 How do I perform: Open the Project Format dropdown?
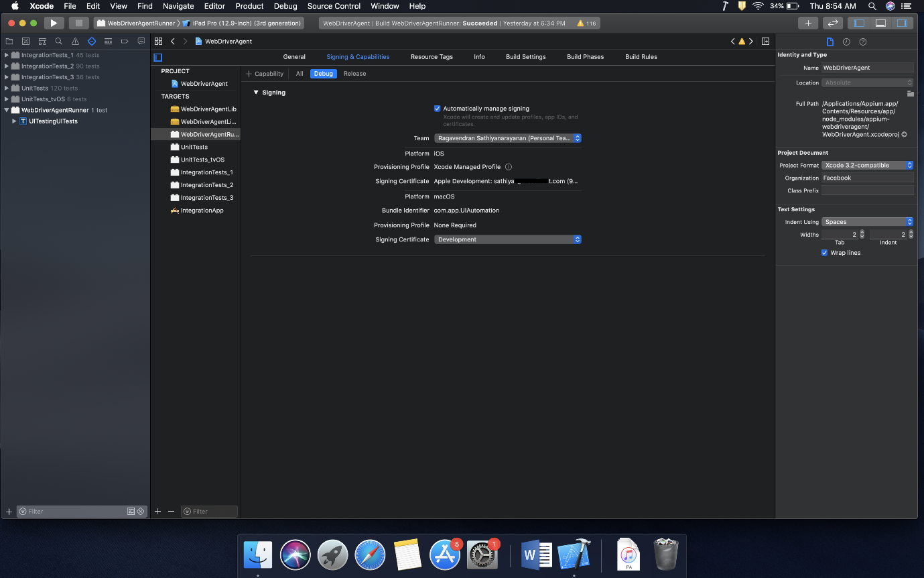tap(868, 165)
